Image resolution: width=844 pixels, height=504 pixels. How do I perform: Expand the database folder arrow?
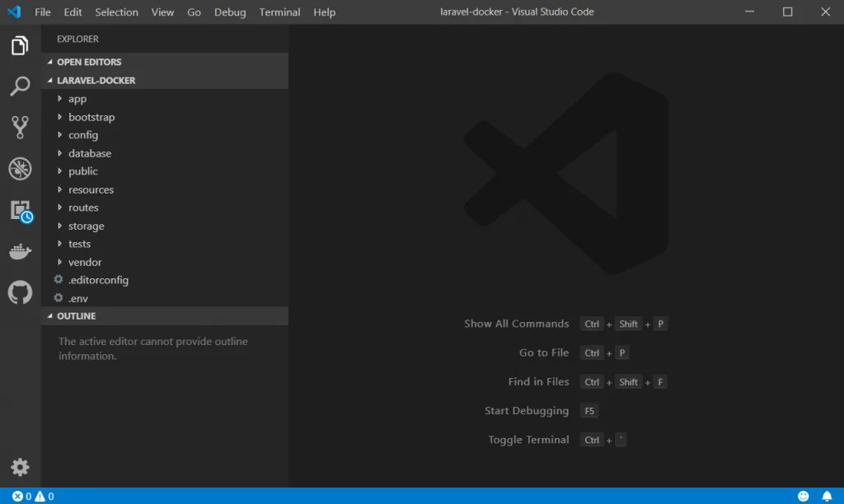[x=59, y=153]
